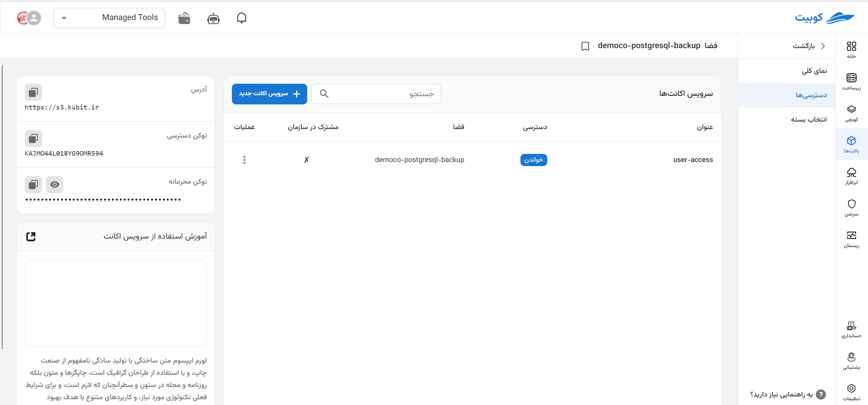The height and width of the screenshot is (405, 868).
Task: Select نمای کلی overview menu item
Action: coord(787,71)
